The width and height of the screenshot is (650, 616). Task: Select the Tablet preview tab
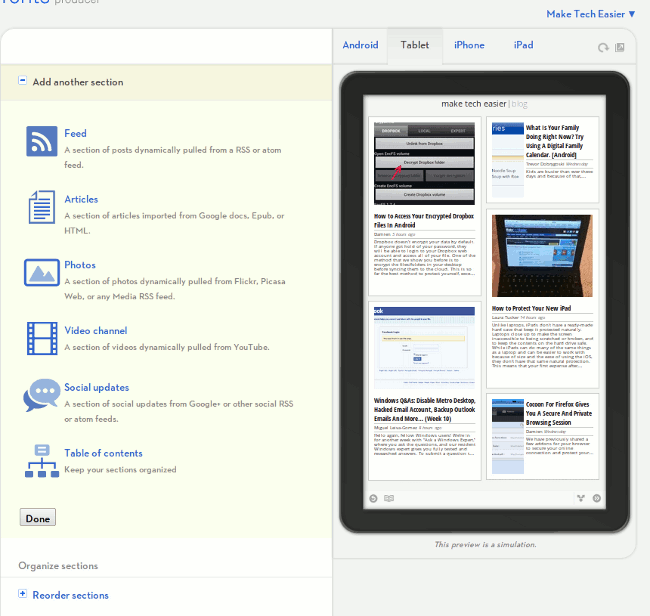coord(415,45)
